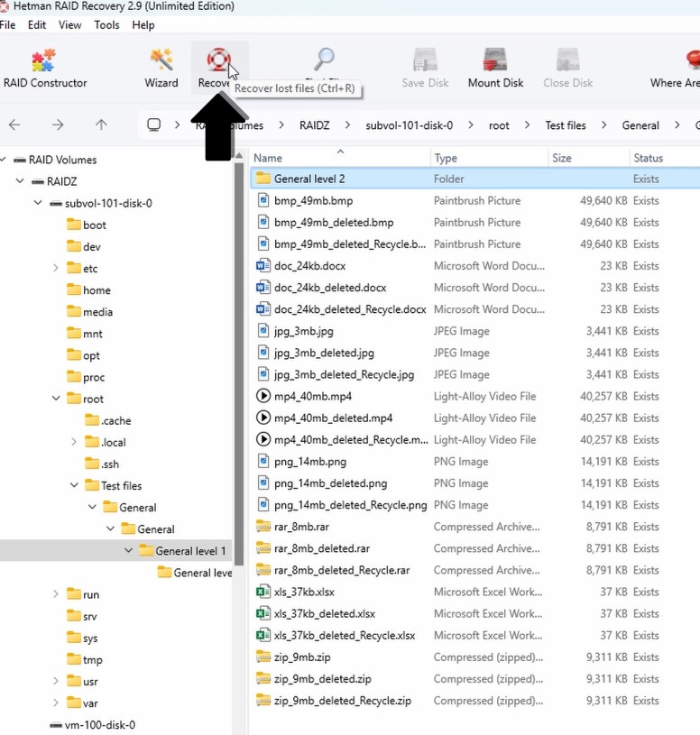The width and height of the screenshot is (700, 735).
Task: Click RAIDZ in the breadcrumb path
Action: point(314,125)
